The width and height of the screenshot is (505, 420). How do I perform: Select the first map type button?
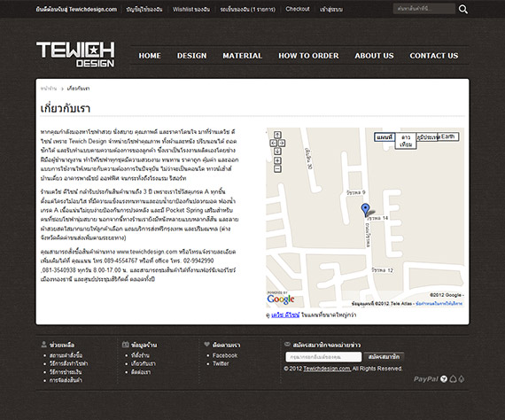click(x=385, y=137)
